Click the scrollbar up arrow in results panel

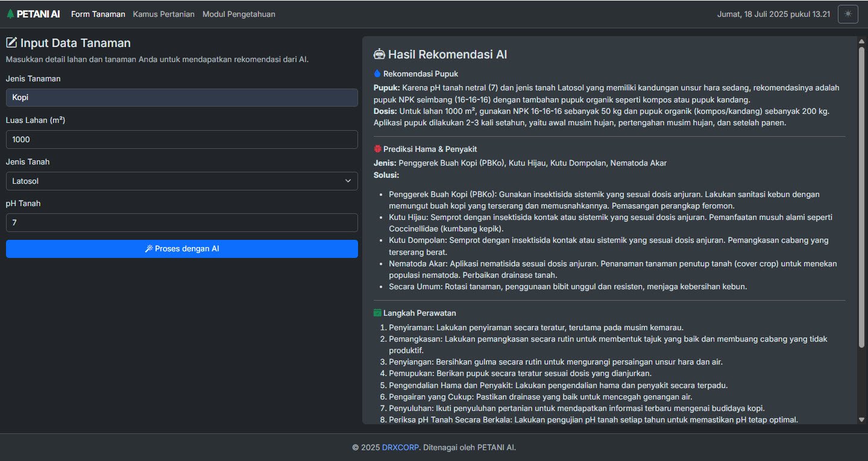pyautogui.click(x=861, y=41)
